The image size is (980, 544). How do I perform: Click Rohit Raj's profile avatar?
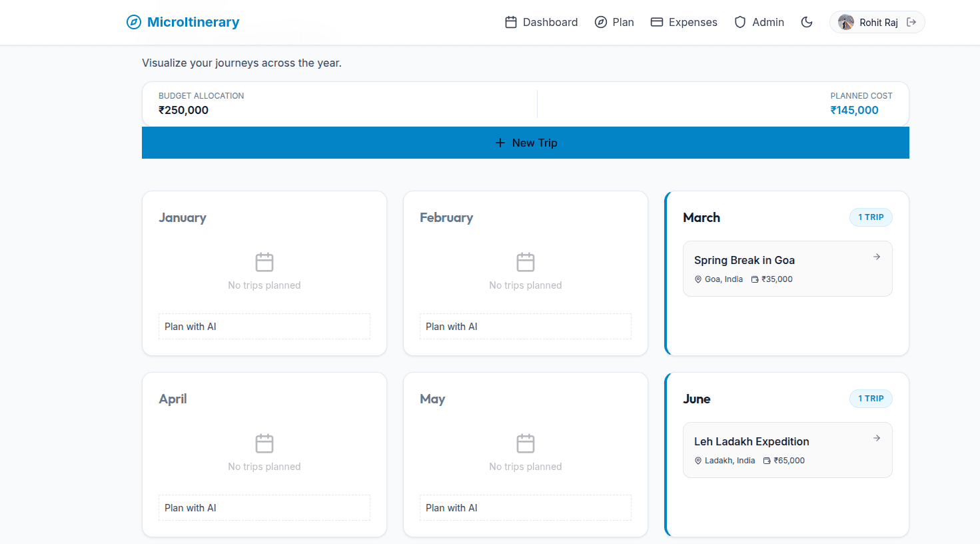click(845, 21)
